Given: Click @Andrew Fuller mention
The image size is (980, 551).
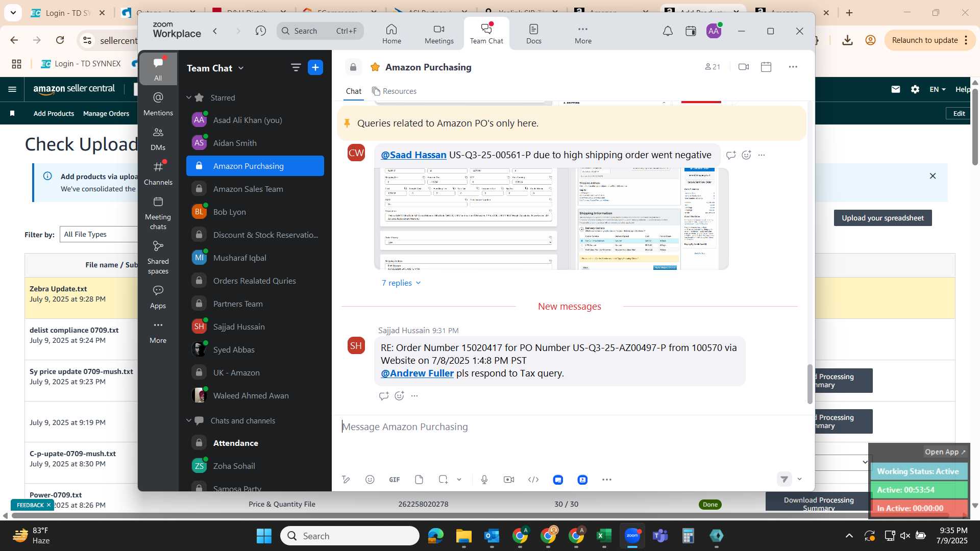Looking at the screenshot, I should tap(417, 373).
